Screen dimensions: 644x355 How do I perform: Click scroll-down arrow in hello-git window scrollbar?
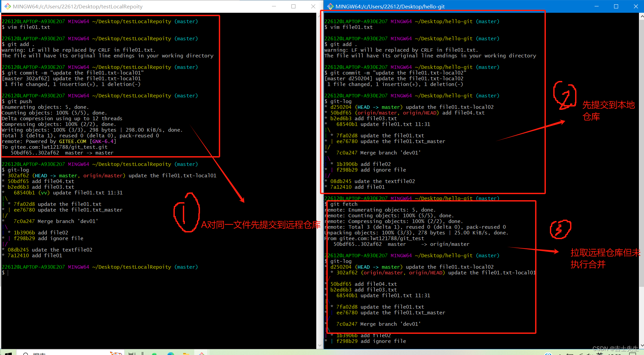(642, 346)
